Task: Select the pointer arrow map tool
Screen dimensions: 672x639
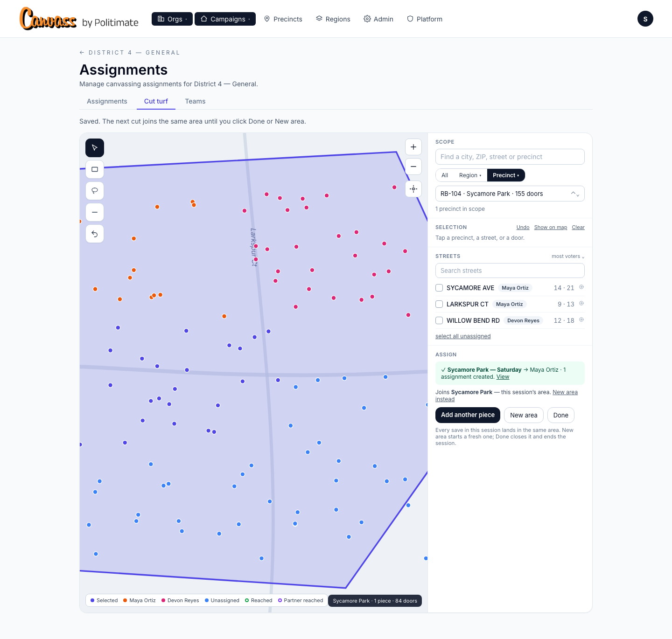Action: click(95, 148)
